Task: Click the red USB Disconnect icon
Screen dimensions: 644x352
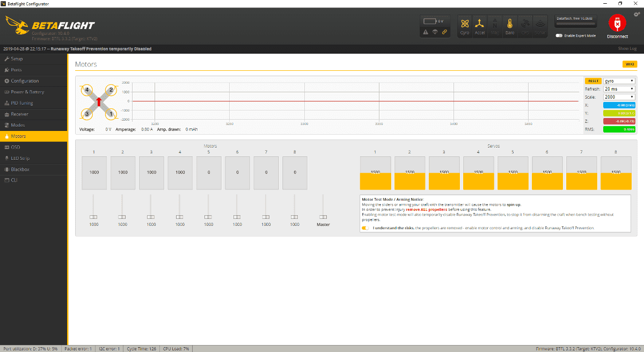Action: 617,23
